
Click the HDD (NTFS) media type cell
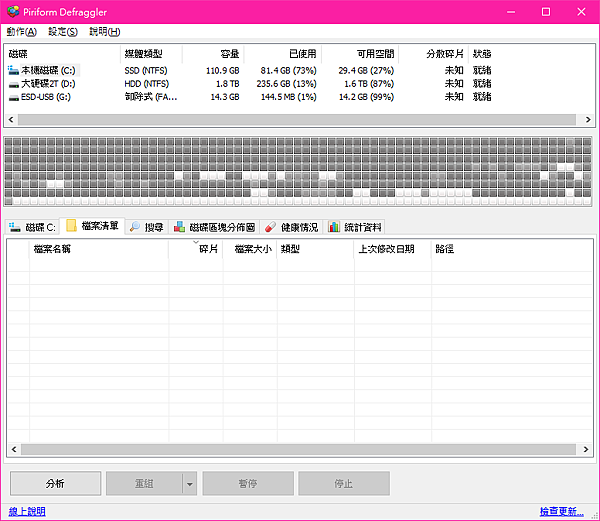pos(147,84)
